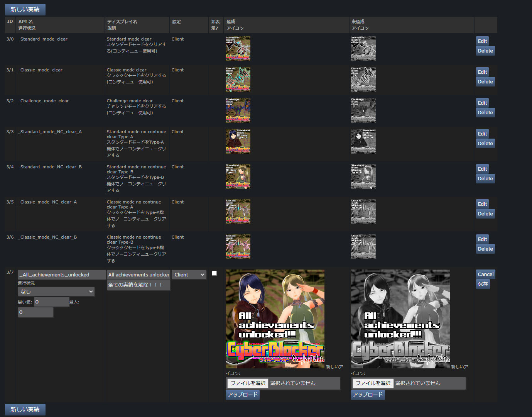This screenshot has height=417, width=532.
Task: Edit the _Classic_mode_clear achievement
Action: (482, 72)
